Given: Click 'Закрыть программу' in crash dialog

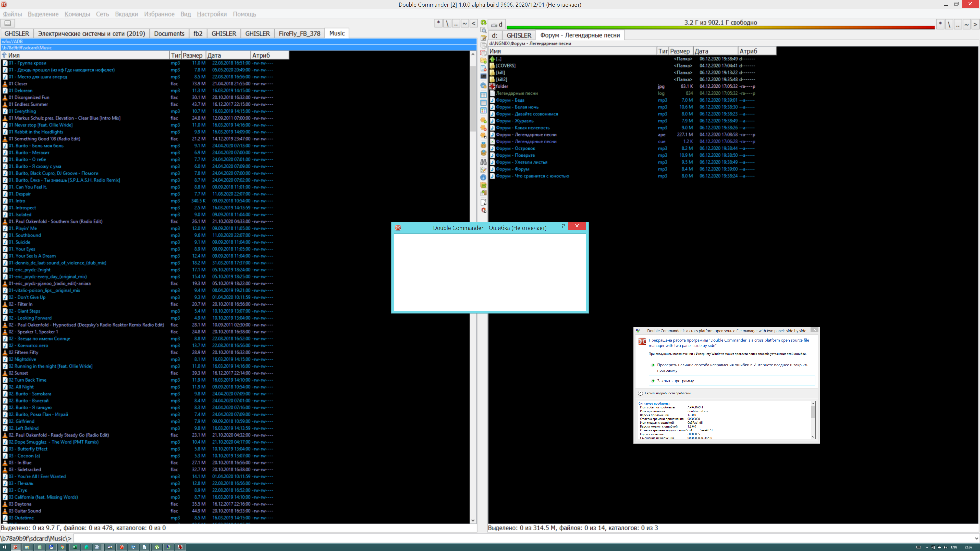Looking at the screenshot, I should click(x=675, y=381).
